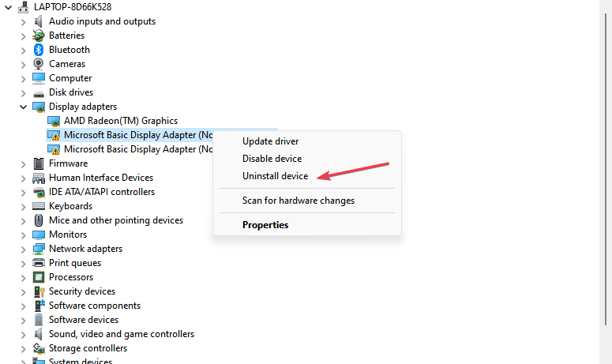612x364 pixels.
Task: Click the AMD Radeon(TM) Graphics icon
Action: click(54, 121)
